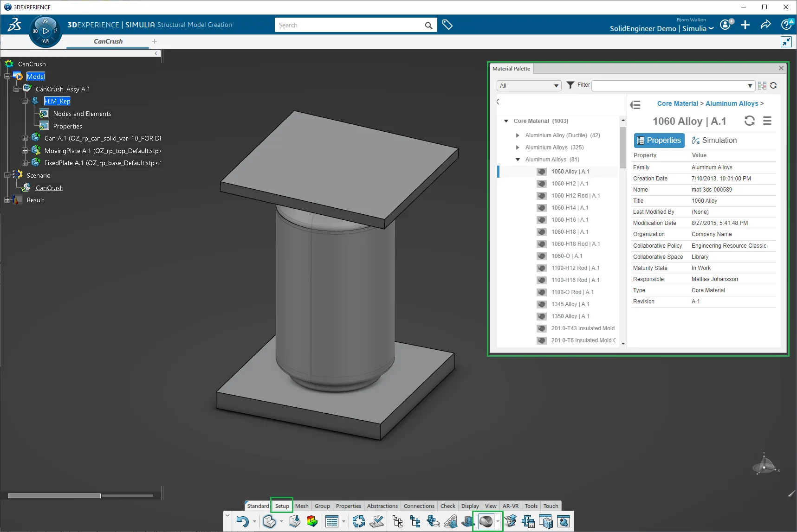Click the Update cycle arrows icon
This screenshot has width=797, height=532.
click(x=358, y=521)
